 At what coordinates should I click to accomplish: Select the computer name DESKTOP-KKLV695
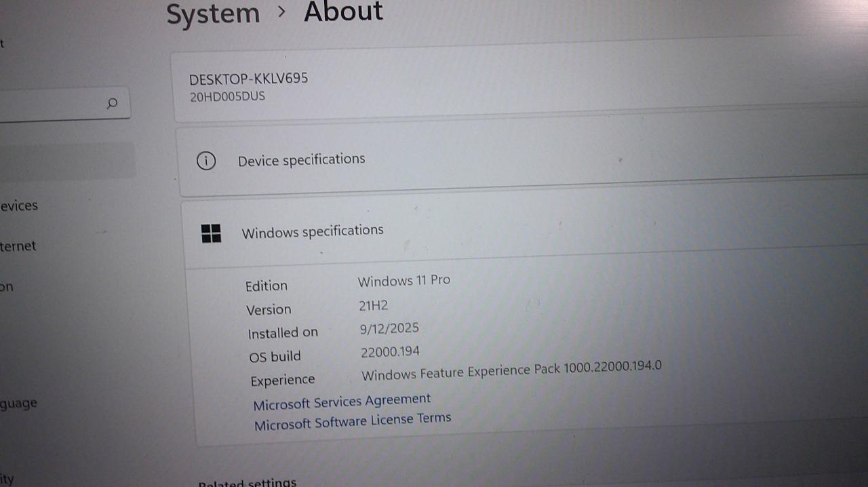pos(248,79)
